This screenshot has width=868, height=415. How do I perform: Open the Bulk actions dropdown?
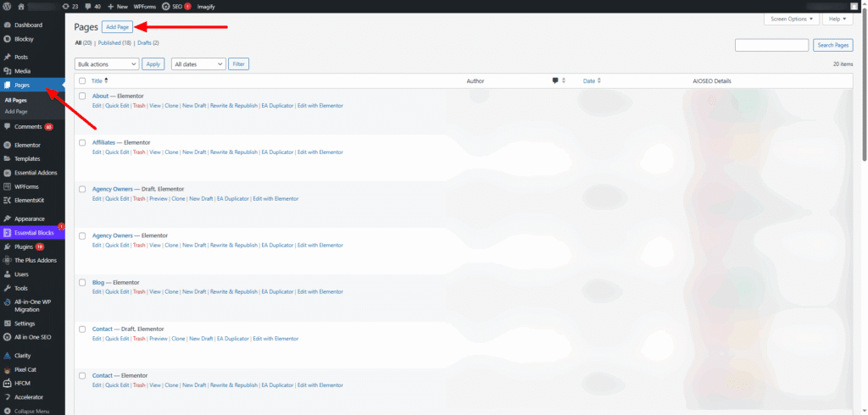[x=106, y=64]
